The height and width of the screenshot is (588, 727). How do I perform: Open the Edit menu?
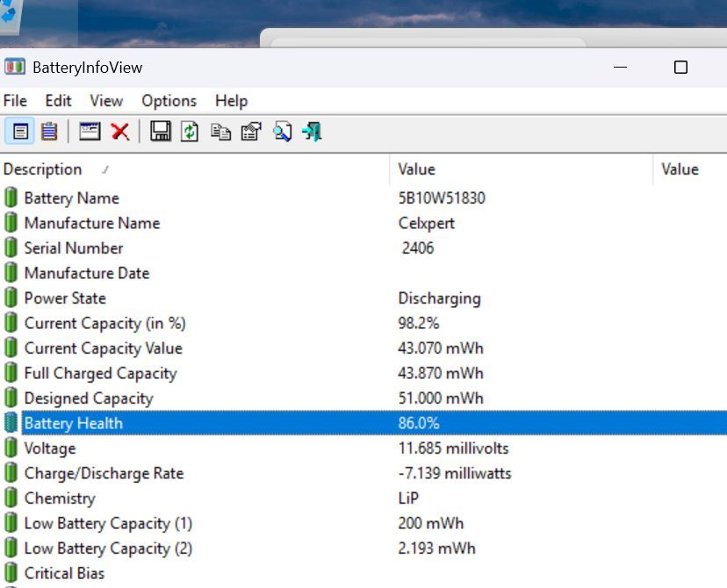tap(59, 101)
